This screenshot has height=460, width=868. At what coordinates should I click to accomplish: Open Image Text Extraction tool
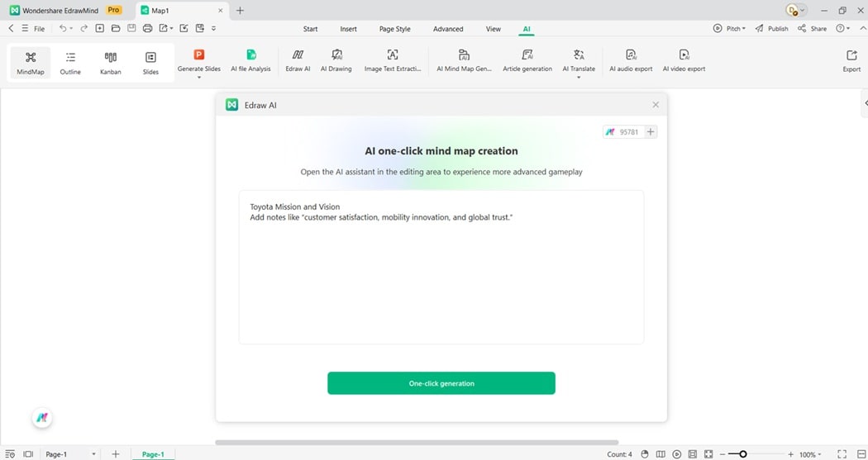393,61
